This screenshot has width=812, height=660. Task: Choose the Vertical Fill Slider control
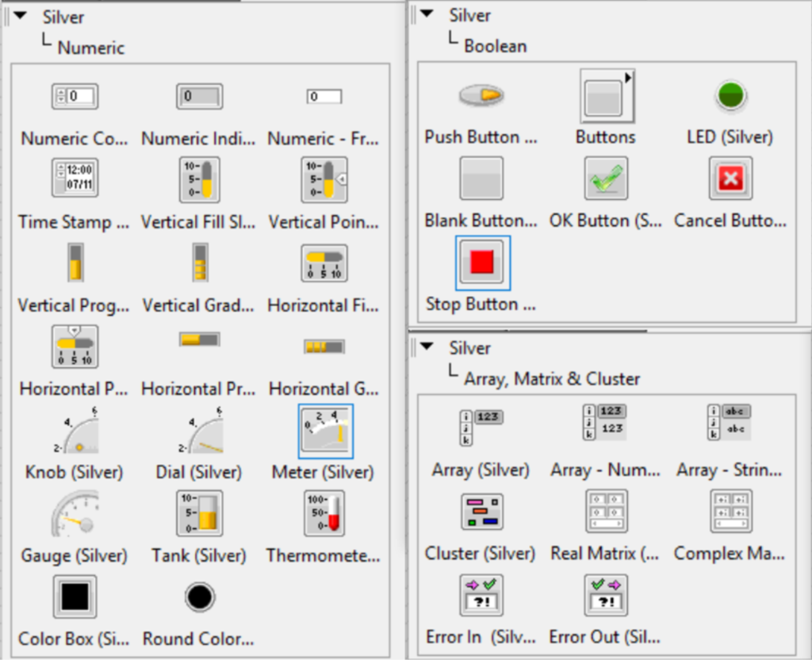pyautogui.click(x=197, y=178)
